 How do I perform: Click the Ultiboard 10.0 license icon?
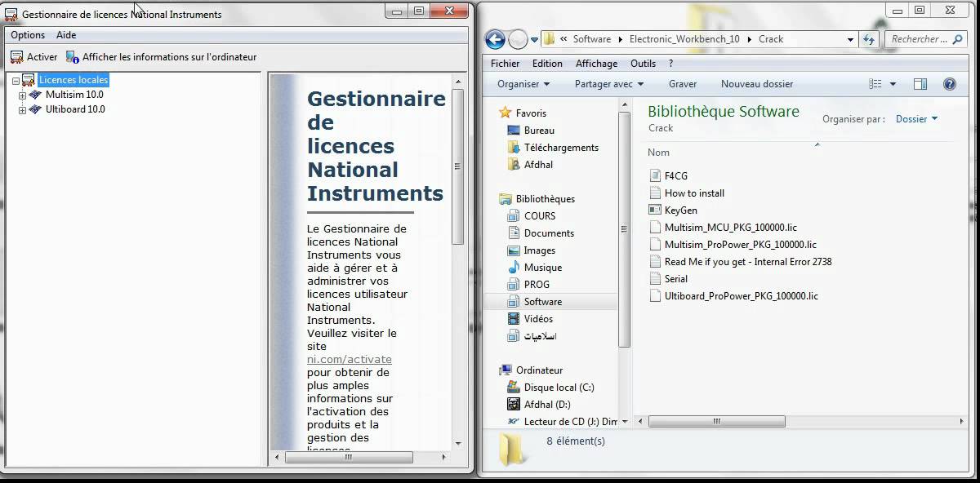tap(36, 109)
